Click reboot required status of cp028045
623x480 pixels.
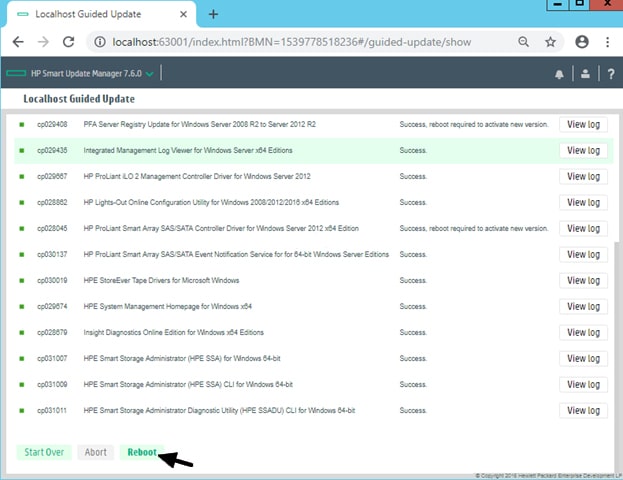[474, 228]
